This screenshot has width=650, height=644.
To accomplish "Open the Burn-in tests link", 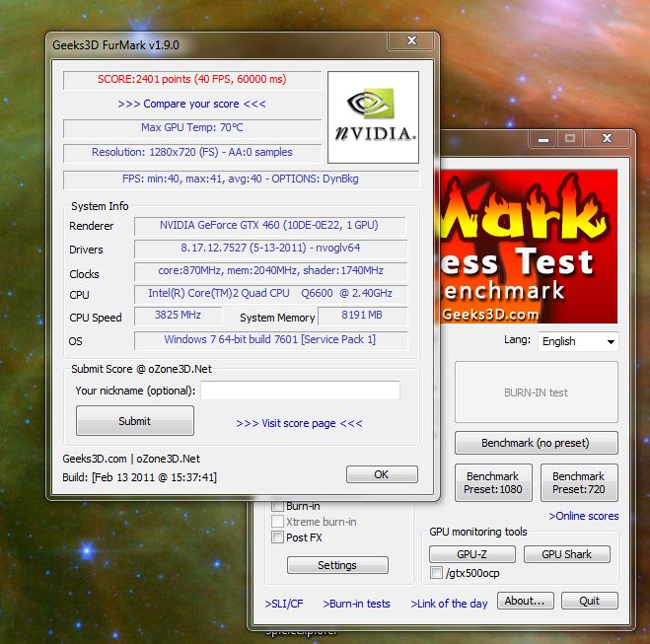I will point(356,604).
